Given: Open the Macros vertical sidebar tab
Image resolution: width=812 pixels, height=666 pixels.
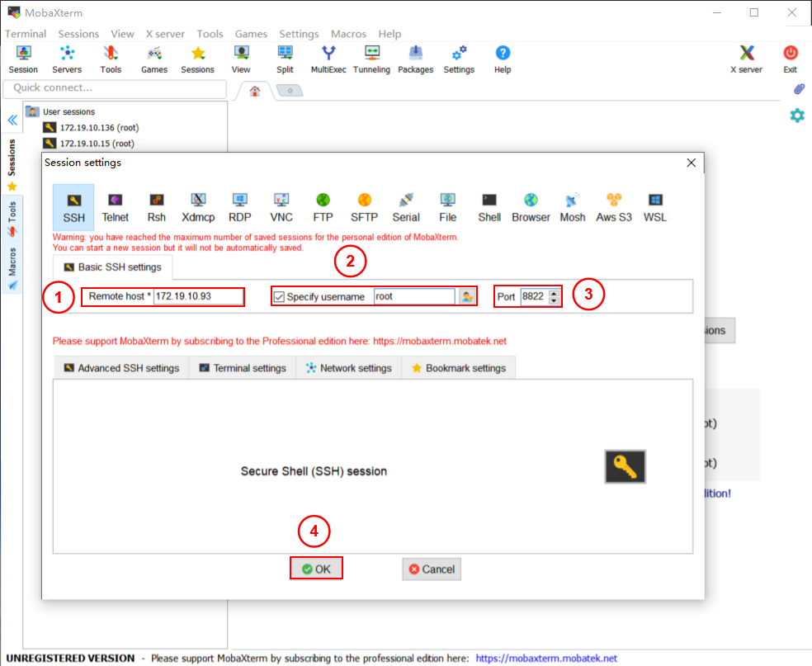Looking at the screenshot, I should [12, 269].
